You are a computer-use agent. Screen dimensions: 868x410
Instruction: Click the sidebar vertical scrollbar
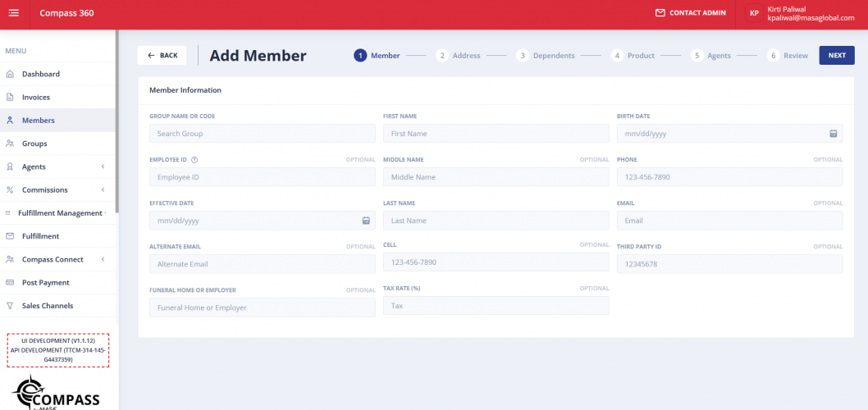click(x=117, y=123)
